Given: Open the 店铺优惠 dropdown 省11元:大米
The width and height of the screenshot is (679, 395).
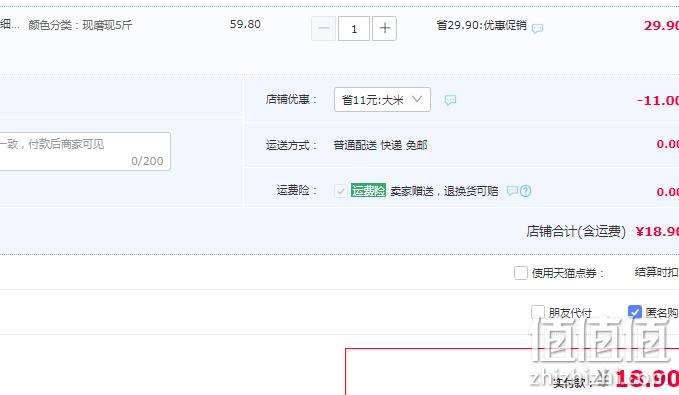Looking at the screenshot, I should tap(382, 100).
